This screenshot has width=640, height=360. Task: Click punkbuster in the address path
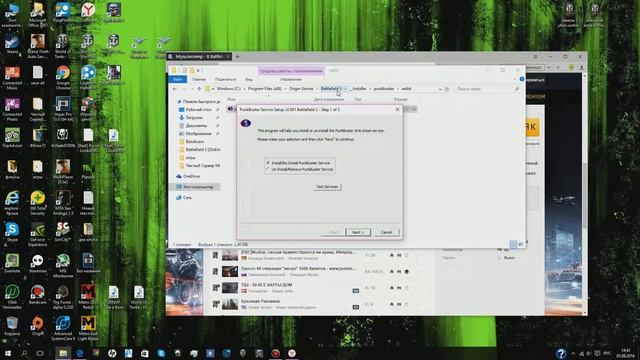tap(384, 89)
